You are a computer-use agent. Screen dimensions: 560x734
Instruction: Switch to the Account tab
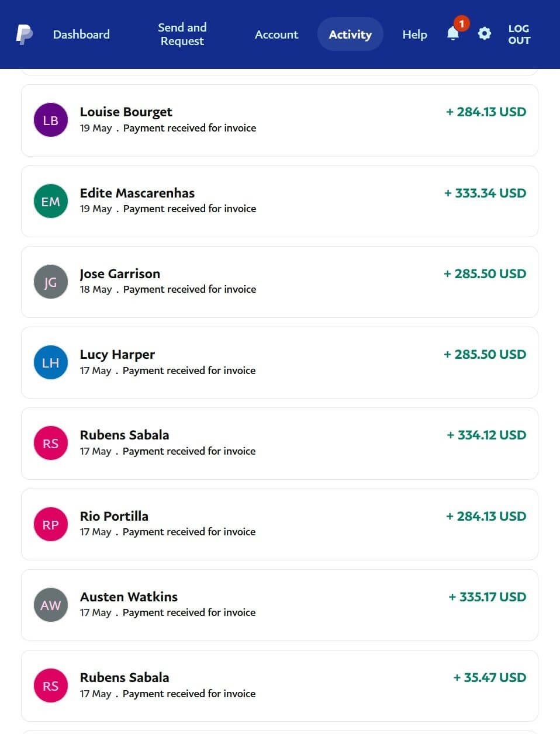[276, 34]
